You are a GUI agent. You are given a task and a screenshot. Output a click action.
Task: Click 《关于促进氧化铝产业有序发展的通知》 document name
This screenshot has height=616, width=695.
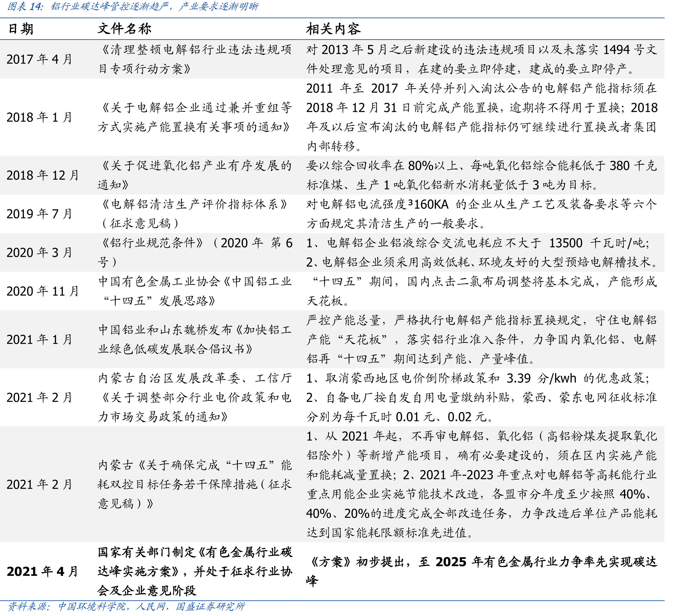tap(195, 175)
